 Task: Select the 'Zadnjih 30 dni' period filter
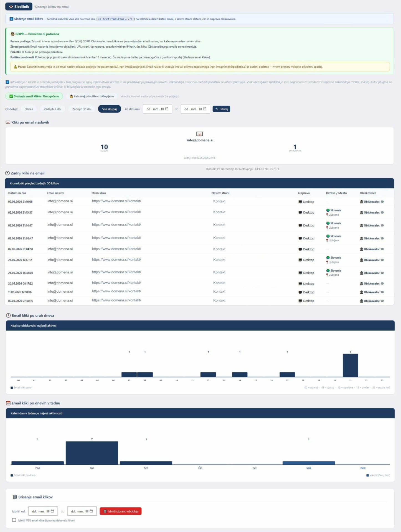82,109
